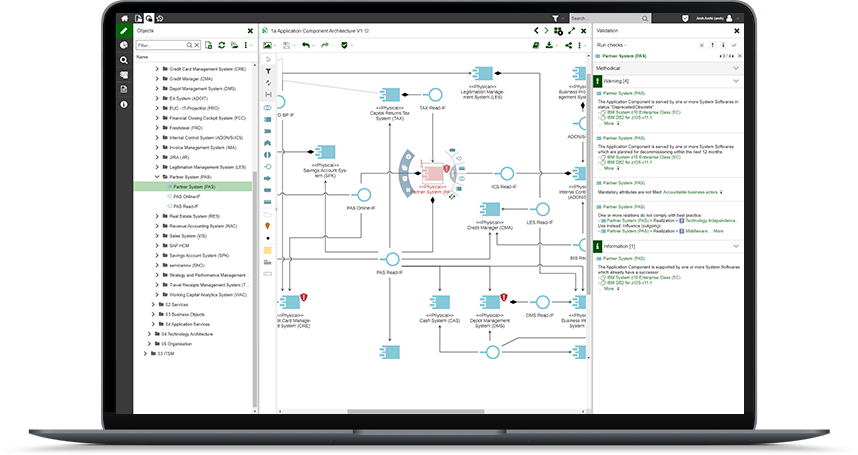This screenshot has height=455, width=858.
Task: Click the pencil edit icon in left sidebar
Action: point(124,31)
